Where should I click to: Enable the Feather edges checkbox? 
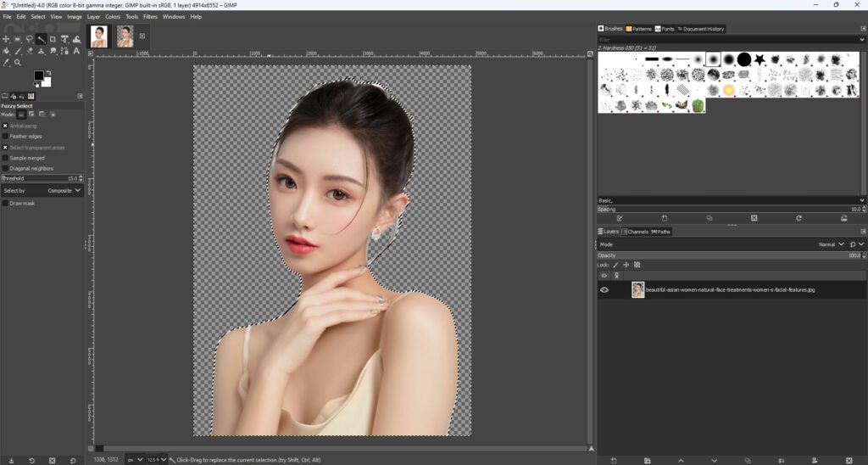point(6,137)
